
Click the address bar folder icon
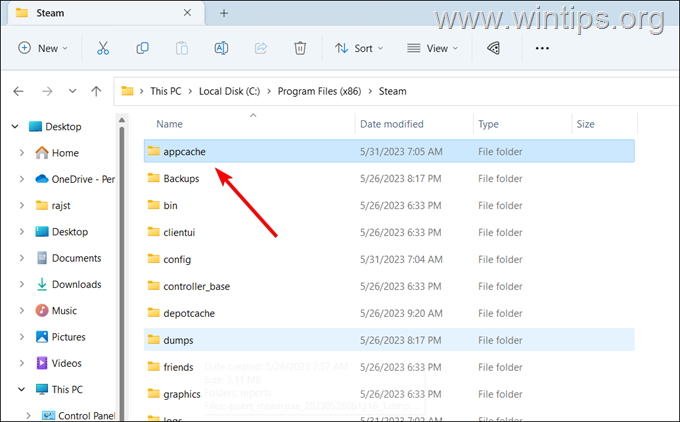(x=127, y=91)
